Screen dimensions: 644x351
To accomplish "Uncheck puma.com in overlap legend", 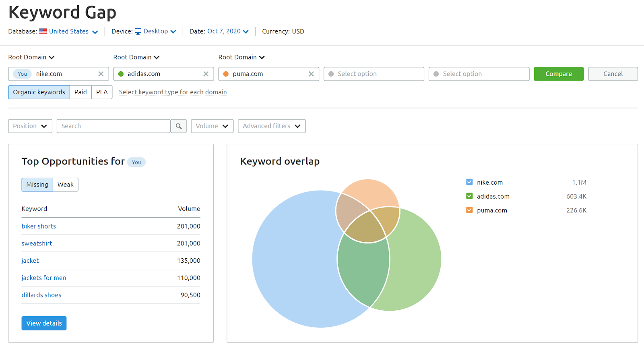I will (469, 210).
